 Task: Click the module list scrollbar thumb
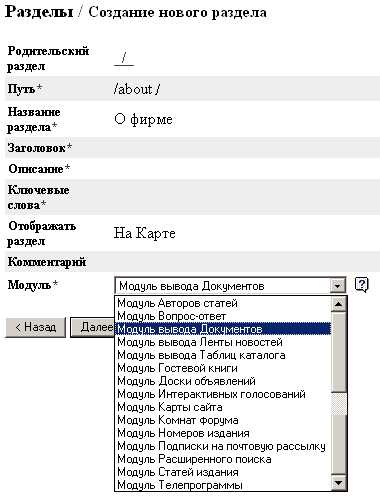[x=339, y=351]
